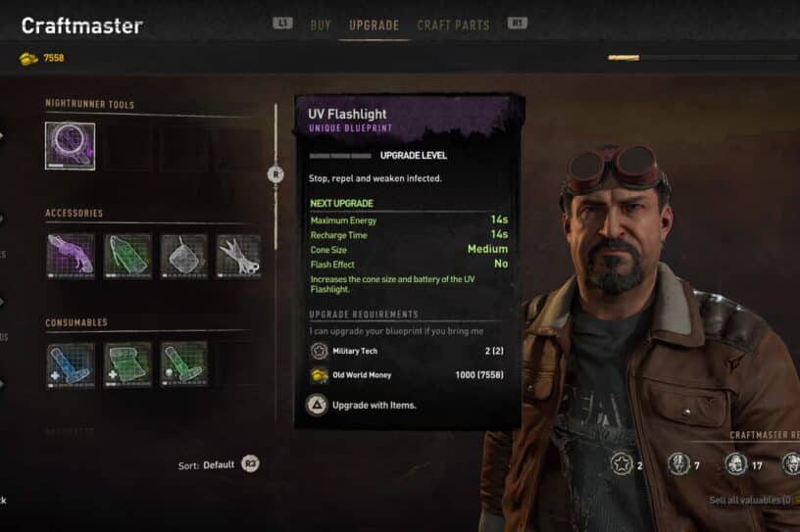Click the blueprint list scrollbar handle
The width and height of the screenshot is (800, 532).
[x=276, y=175]
